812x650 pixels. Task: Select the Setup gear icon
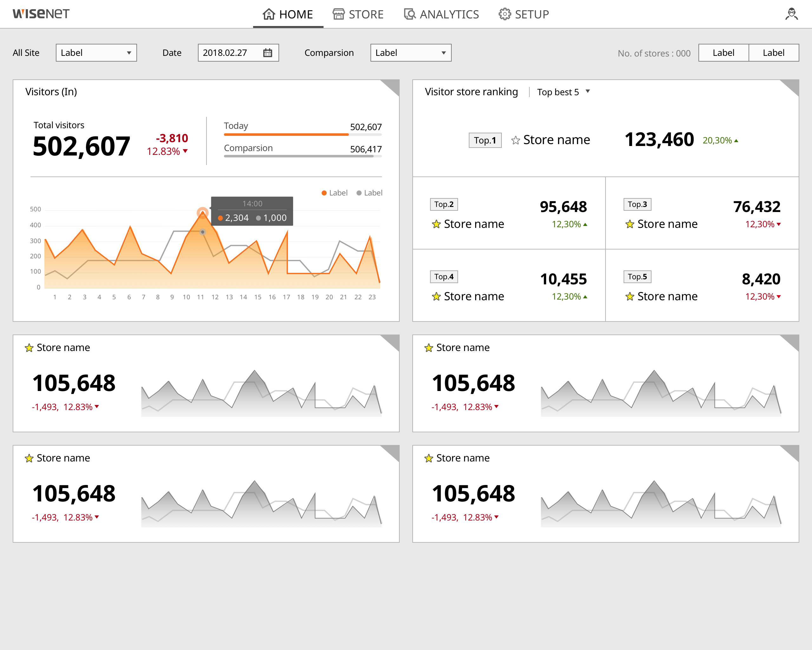tap(505, 14)
